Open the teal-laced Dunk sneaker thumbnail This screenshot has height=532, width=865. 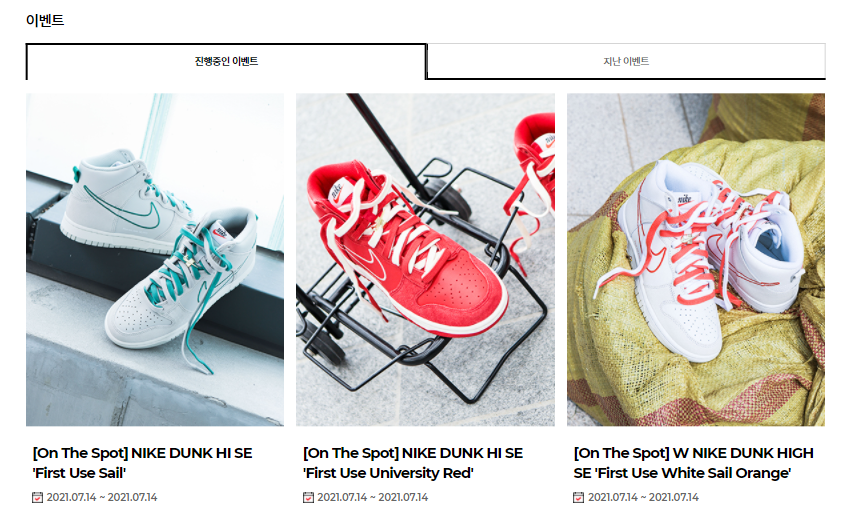[155, 259]
